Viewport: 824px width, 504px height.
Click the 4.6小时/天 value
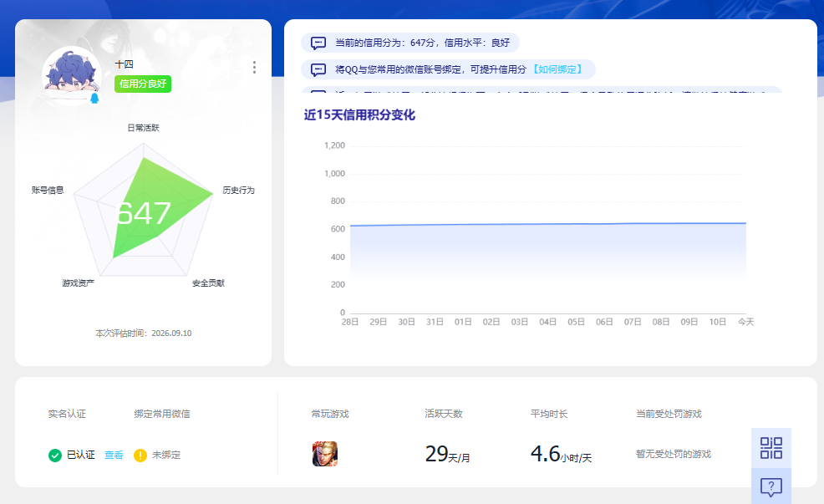pos(562,454)
